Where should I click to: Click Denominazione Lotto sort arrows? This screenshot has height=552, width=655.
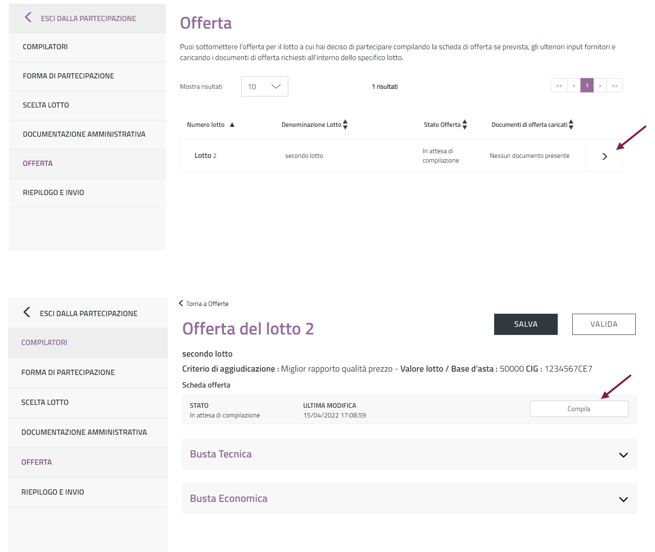point(346,125)
